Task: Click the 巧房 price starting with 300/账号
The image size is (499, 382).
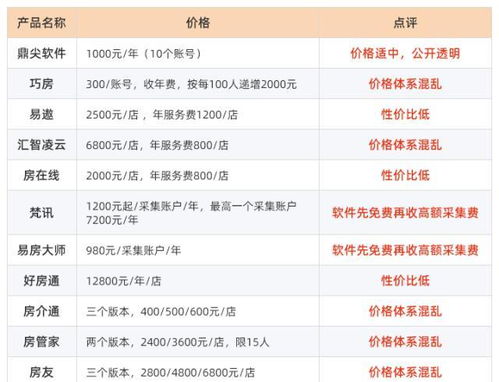Action: click(191, 84)
